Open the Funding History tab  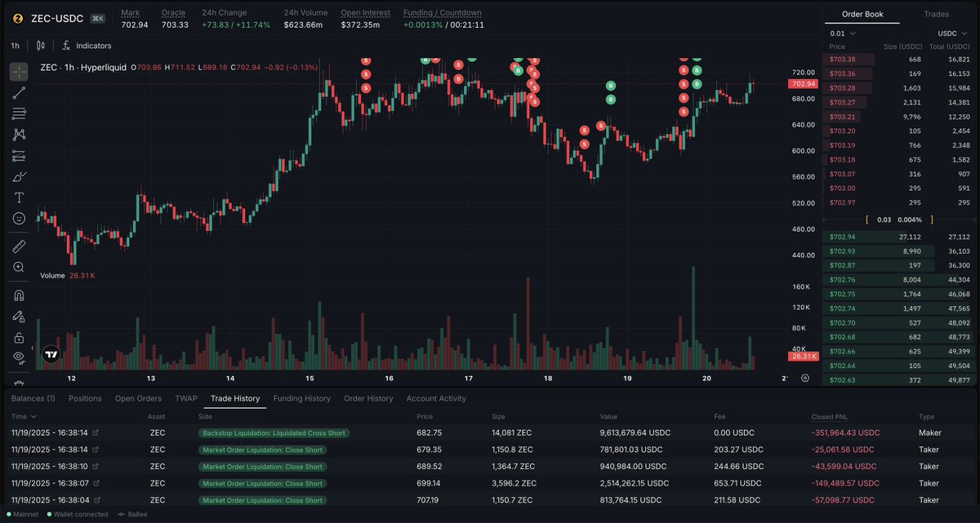pyautogui.click(x=301, y=398)
